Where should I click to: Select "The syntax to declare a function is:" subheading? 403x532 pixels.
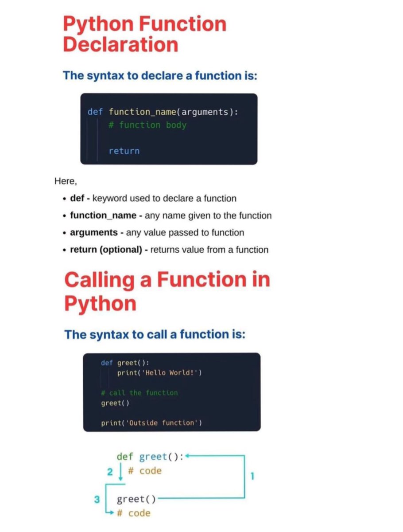click(160, 75)
